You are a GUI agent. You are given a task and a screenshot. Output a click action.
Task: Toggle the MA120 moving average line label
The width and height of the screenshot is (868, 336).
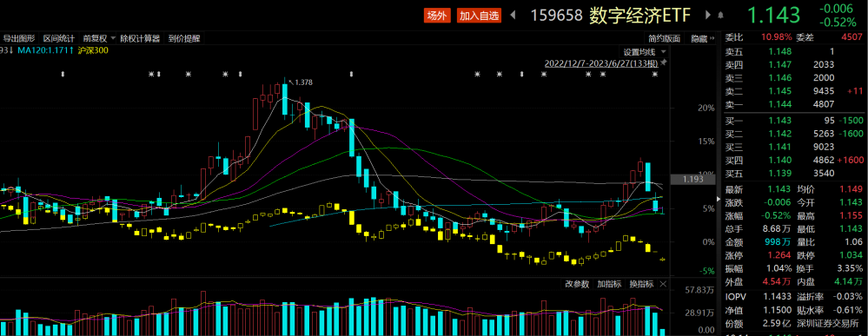[45, 50]
